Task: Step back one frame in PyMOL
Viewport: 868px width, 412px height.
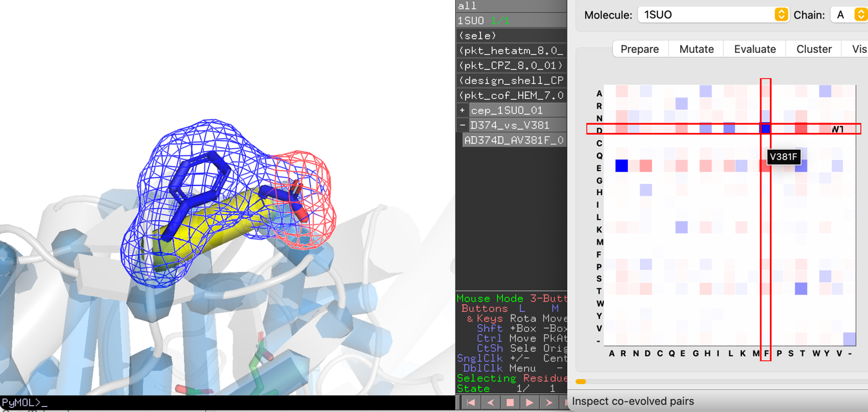Action: click(x=491, y=402)
